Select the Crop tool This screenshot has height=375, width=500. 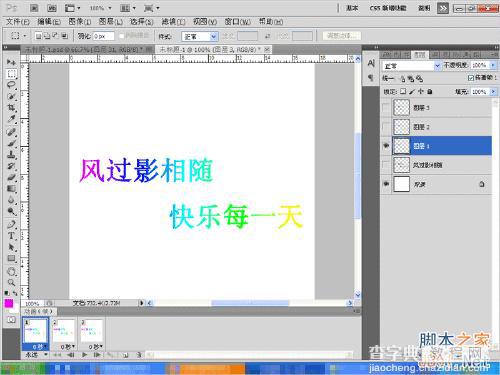coord(11,108)
